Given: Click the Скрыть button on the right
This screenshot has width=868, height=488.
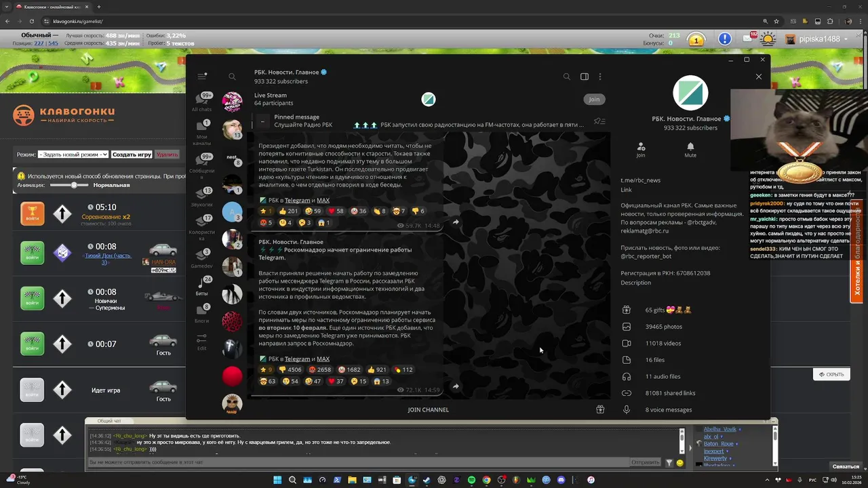Looking at the screenshot, I should coord(831,374).
